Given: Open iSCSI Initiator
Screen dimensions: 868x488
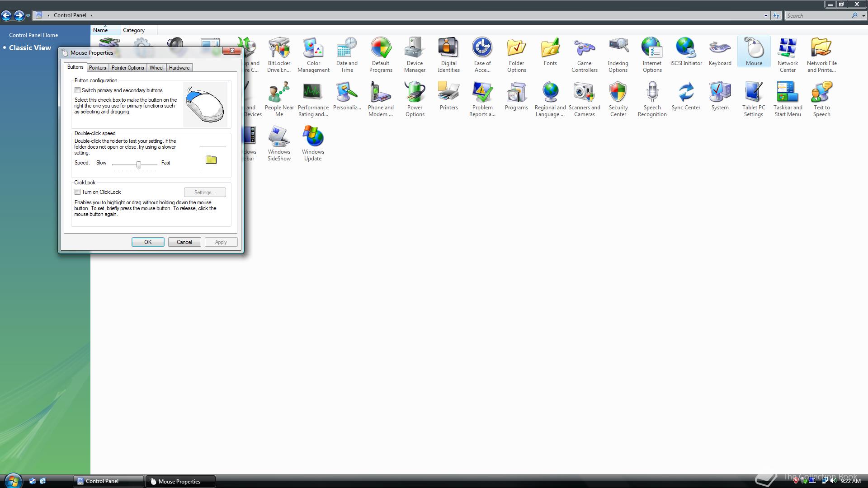Looking at the screenshot, I should pyautogui.click(x=686, y=52).
